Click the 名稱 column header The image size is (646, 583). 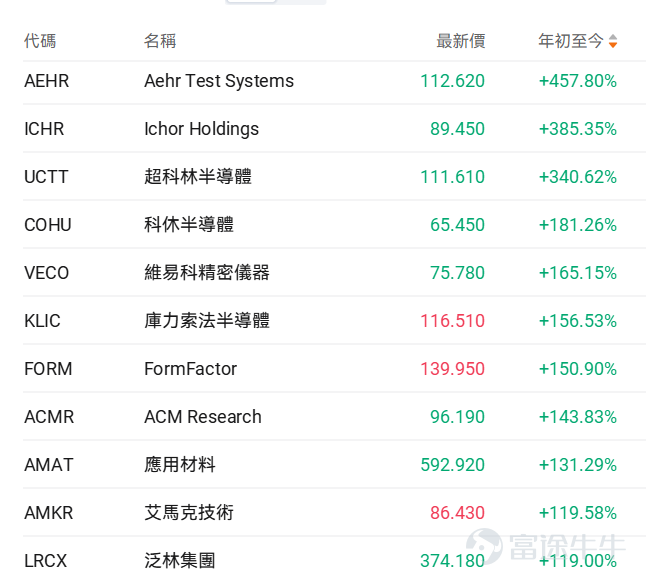point(160,41)
